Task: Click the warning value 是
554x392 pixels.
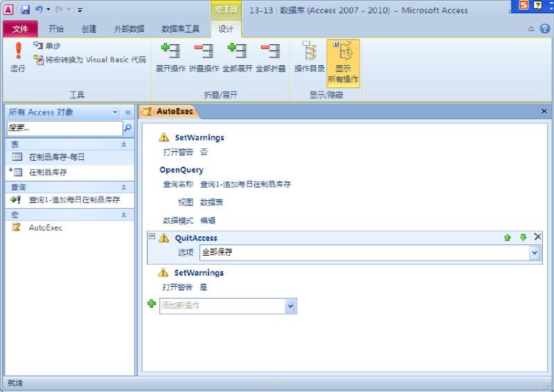Action: pos(203,287)
